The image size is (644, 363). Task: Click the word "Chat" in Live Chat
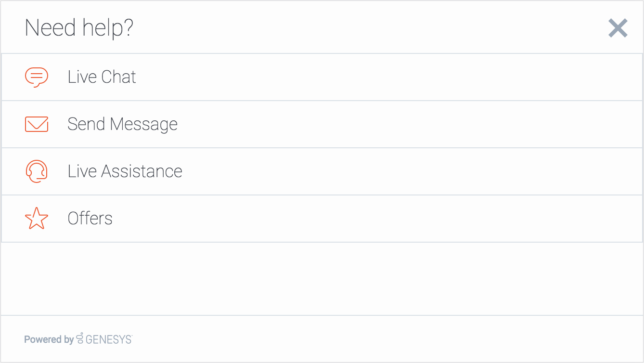[x=119, y=77]
